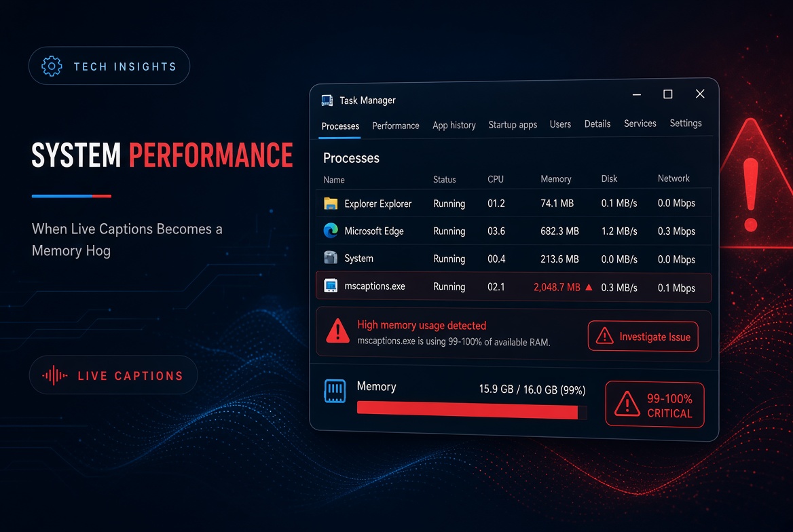Screen dimensions: 793x532
Task: Select the System process name
Action: pos(358,259)
